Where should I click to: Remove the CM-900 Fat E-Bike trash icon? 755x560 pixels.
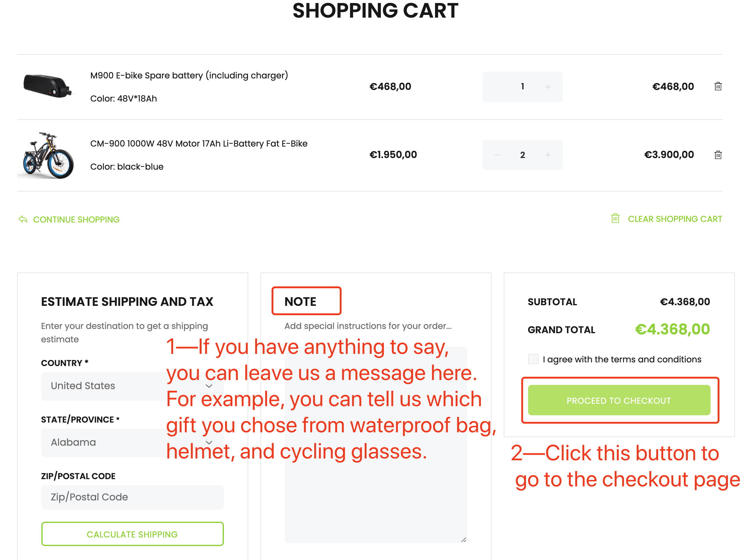pyautogui.click(x=718, y=154)
